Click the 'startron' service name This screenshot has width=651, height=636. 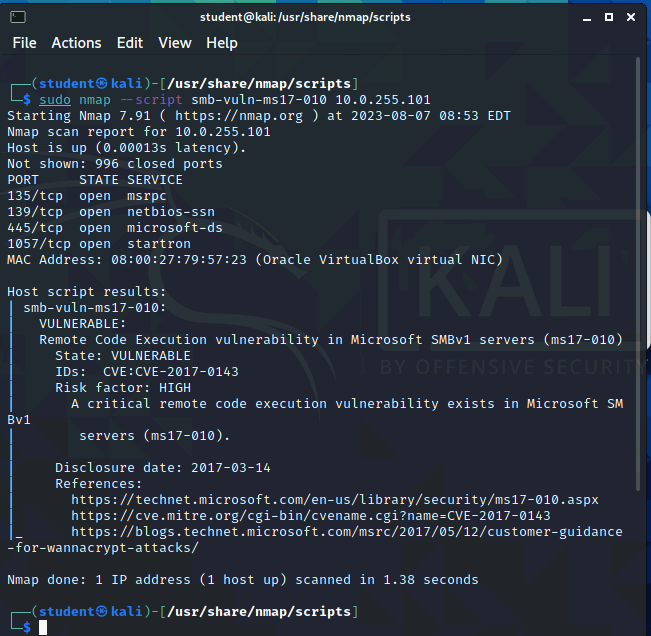(159, 244)
